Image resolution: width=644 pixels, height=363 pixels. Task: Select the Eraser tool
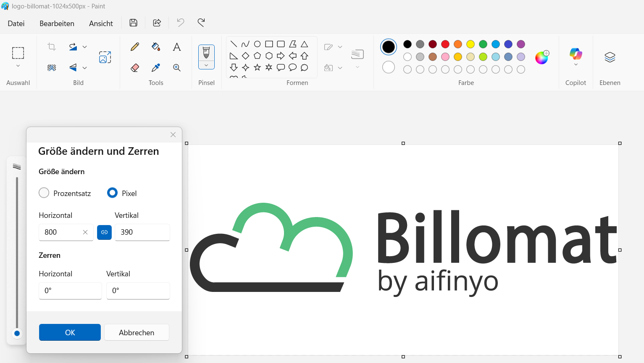(135, 67)
